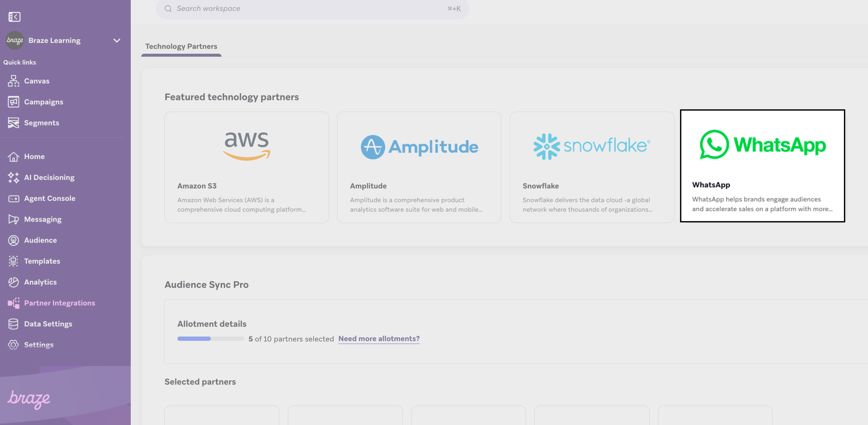The height and width of the screenshot is (425, 868).
Task: Open the WhatsApp partner card
Action: point(762,166)
